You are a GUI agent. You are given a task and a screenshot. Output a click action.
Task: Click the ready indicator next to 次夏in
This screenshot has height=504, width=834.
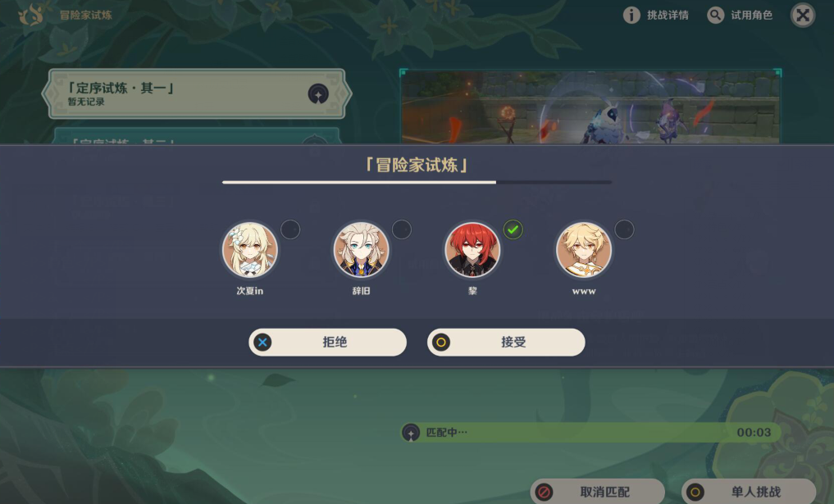pyautogui.click(x=290, y=229)
